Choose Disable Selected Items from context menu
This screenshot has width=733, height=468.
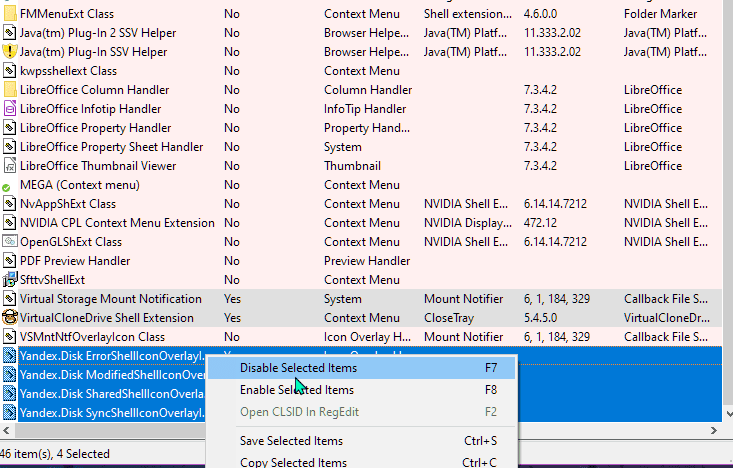point(361,368)
